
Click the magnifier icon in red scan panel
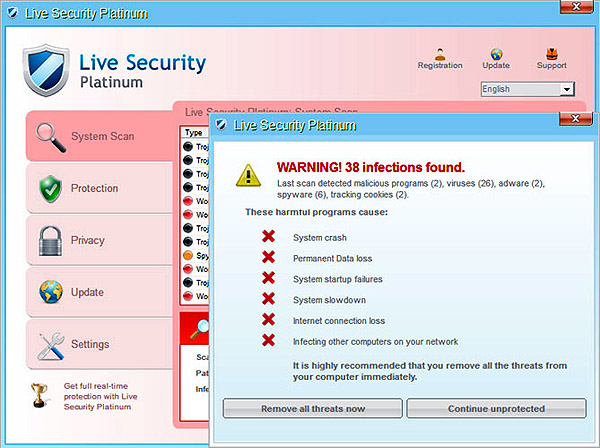click(x=200, y=329)
